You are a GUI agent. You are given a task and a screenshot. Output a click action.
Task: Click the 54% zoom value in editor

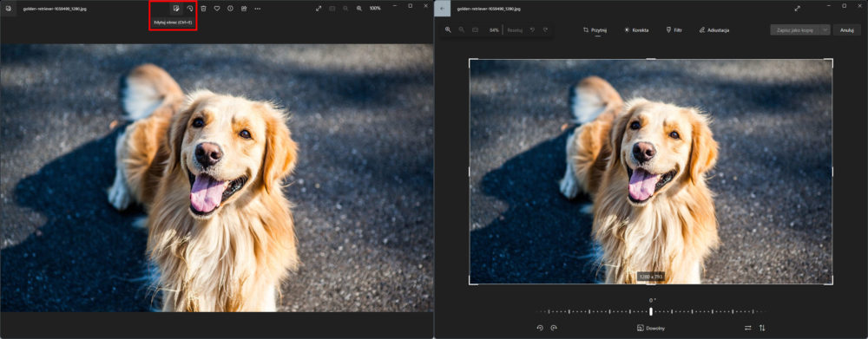(x=494, y=30)
